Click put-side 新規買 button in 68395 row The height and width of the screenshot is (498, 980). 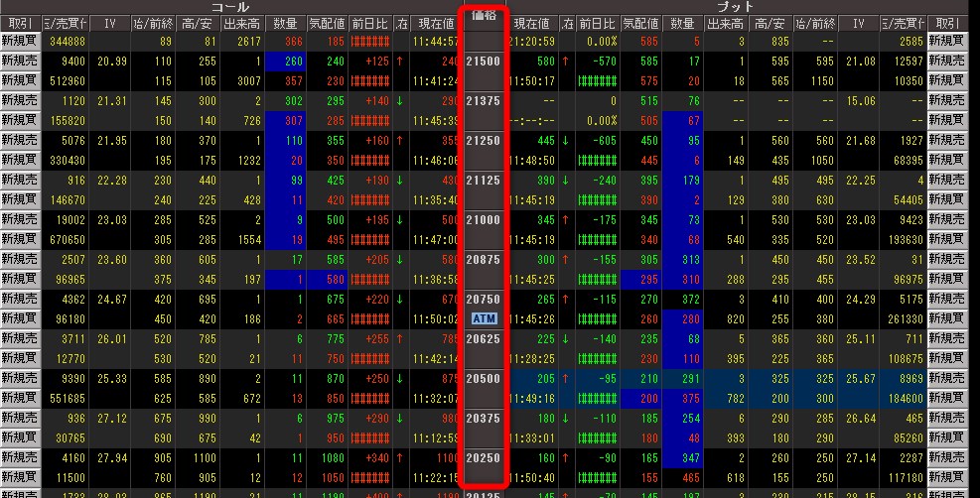coord(947,161)
